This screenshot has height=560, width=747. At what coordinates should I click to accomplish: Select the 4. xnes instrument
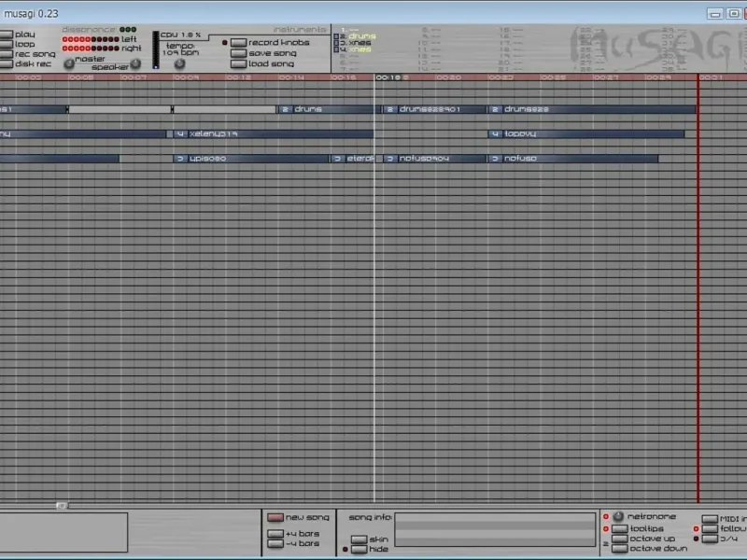tap(356, 49)
